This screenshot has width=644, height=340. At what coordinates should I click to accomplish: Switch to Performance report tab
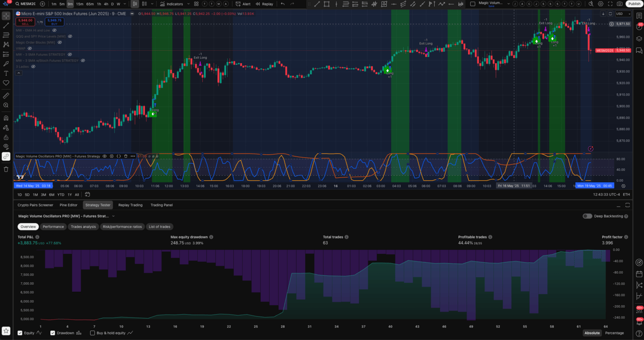click(53, 227)
